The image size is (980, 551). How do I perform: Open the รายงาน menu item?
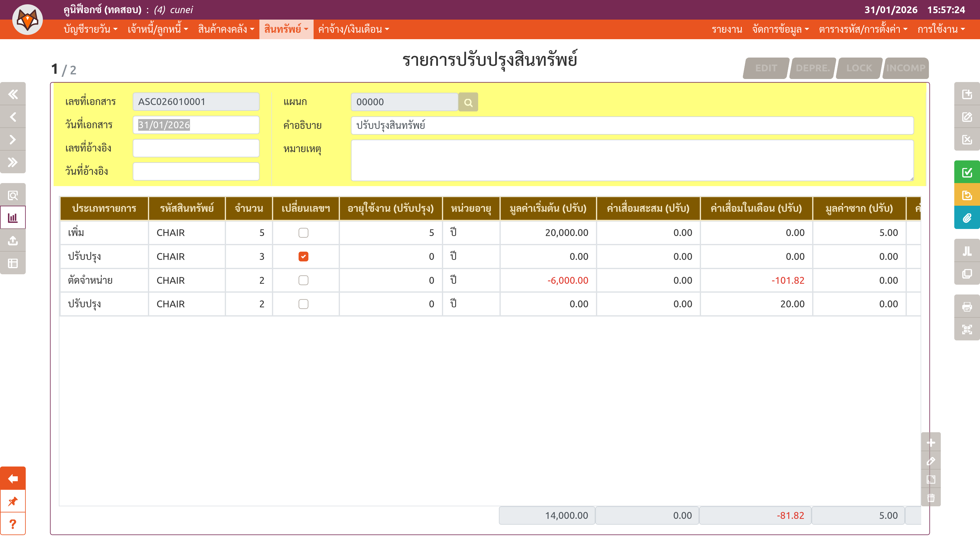click(x=727, y=29)
